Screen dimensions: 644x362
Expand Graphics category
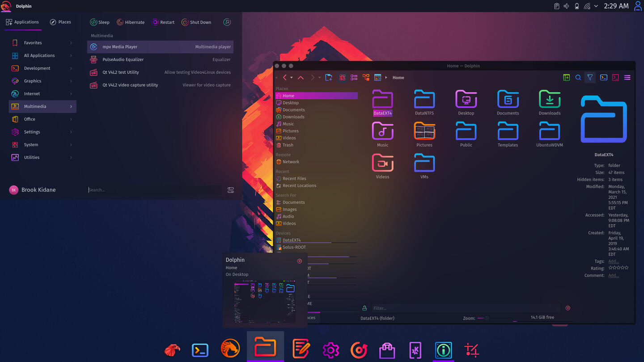pos(42,81)
